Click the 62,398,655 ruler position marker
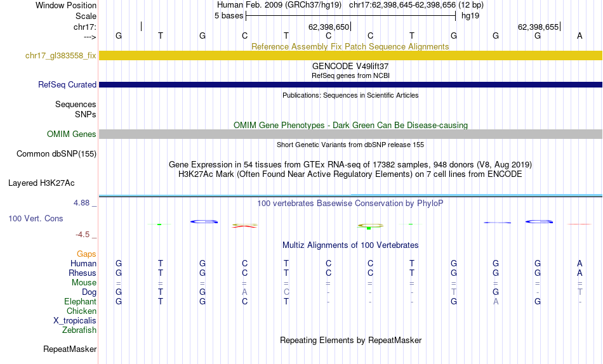The height and width of the screenshot is (364, 603). (538, 27)
